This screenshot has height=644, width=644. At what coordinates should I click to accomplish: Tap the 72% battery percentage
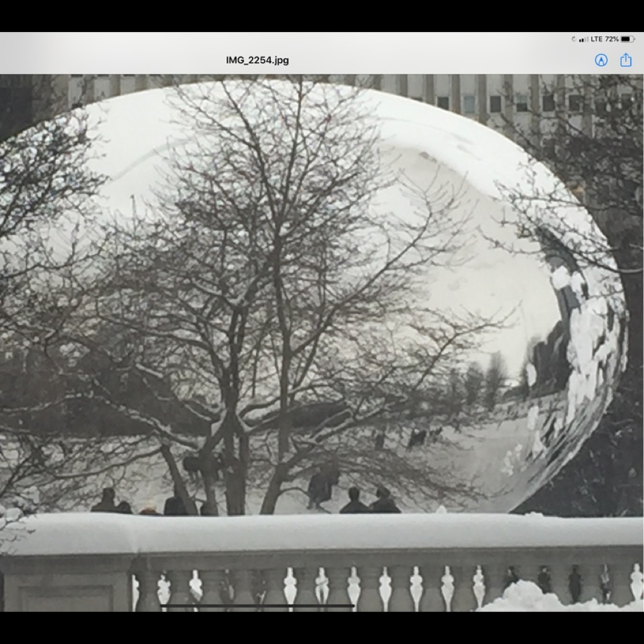coord(612,39)
